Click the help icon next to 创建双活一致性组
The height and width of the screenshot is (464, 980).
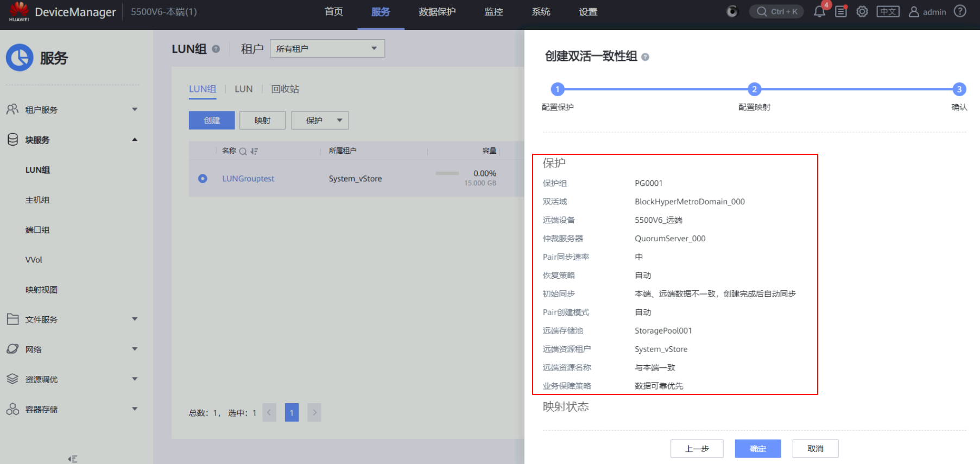click(645, 57)
